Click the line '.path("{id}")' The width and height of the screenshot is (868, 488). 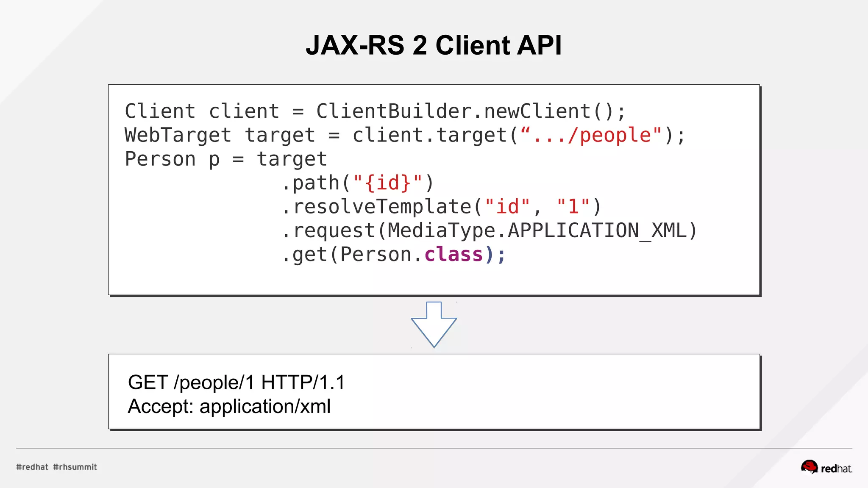click(358, 183)
